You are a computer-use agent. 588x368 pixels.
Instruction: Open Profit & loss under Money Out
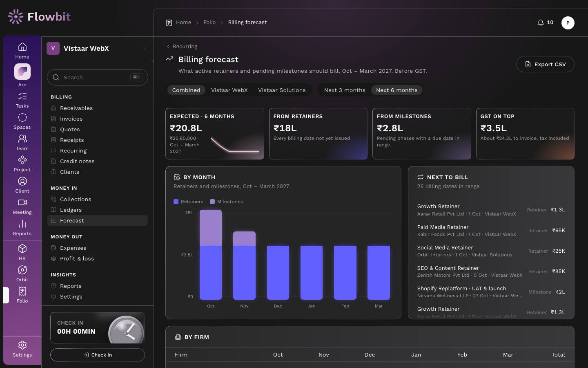97,258
